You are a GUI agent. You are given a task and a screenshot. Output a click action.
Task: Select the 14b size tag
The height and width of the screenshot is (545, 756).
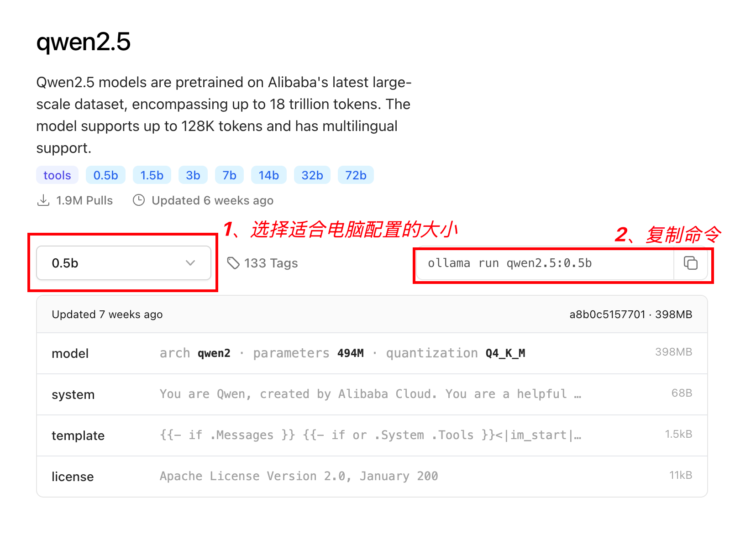coord(268,175)
